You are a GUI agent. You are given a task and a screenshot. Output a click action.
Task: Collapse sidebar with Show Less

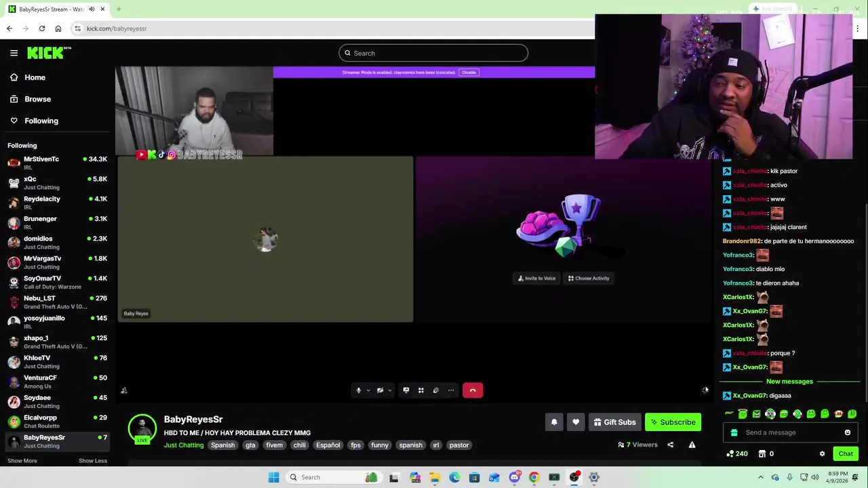pyautogui.click(x=93, y=461)
